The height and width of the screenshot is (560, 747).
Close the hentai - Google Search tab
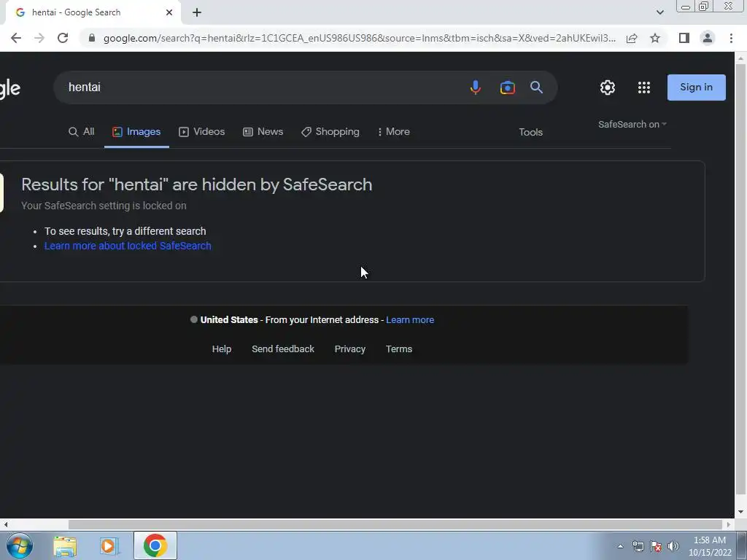[x=169, y=12]
